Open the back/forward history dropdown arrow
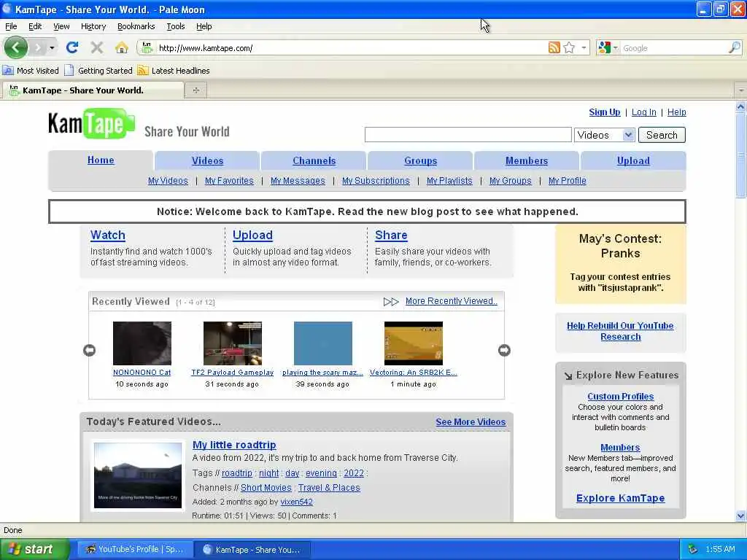This screenshot has height=560, width=747. pos(52,47)
